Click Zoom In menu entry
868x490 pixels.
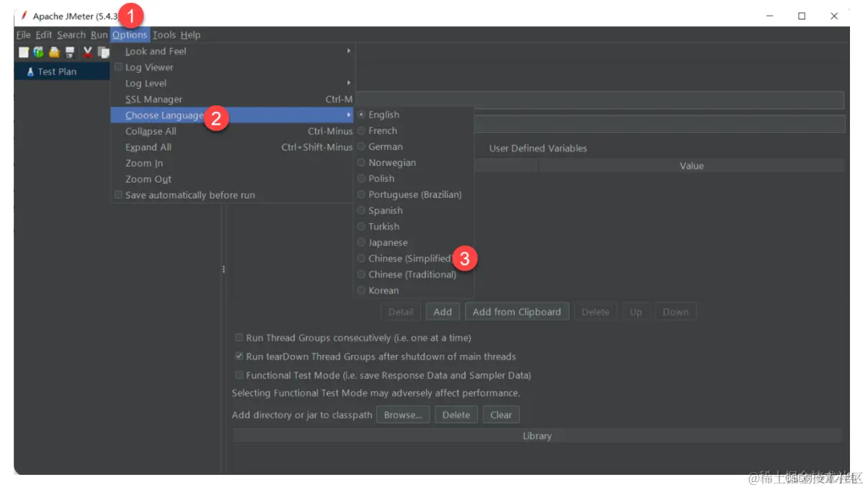tap(232, 163)
